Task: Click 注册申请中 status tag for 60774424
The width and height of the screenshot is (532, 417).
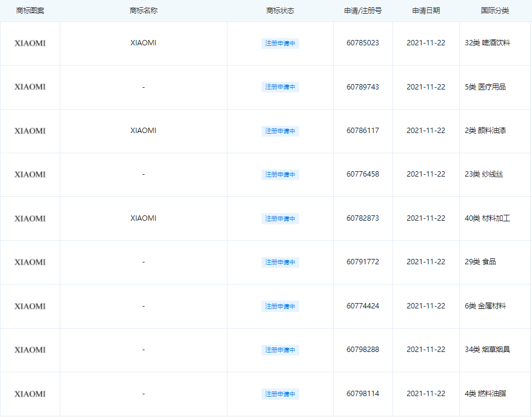Action: [x=280, y=306]
